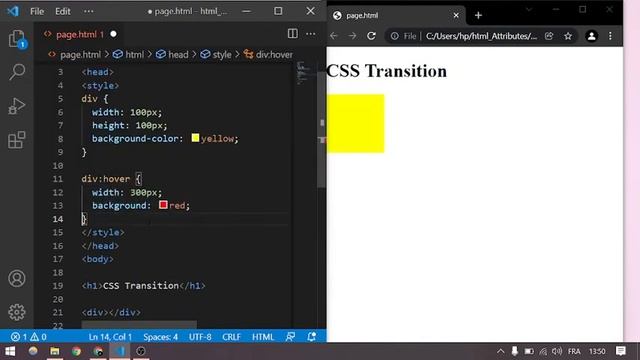
Task: Open the VS Code taskbar icon
Action: coord(120,351)
